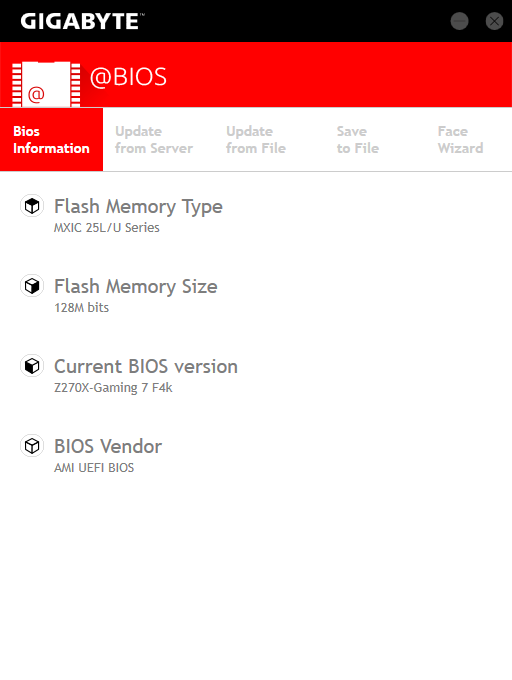
Task: Close the @BIOS window
Action: pyautogui.click(x=494, y=21)
